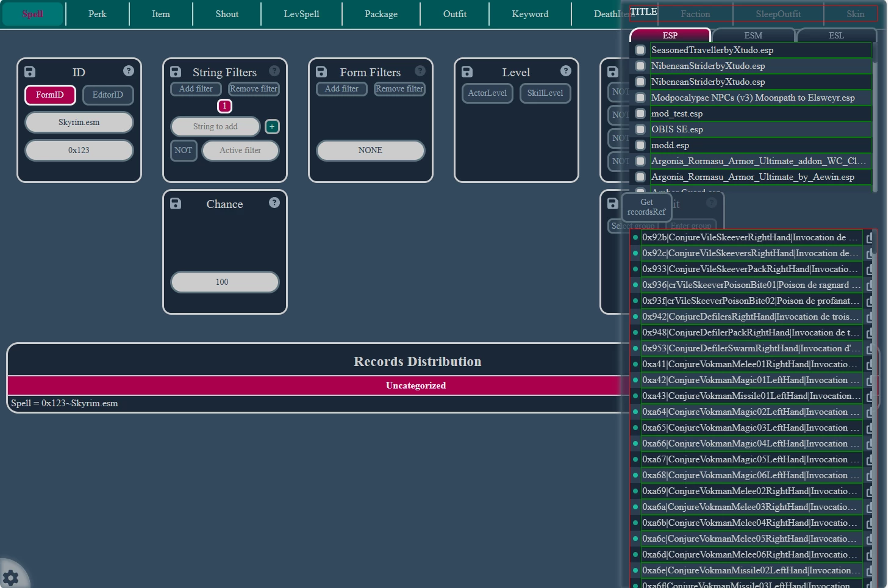Choose SkillLevel in the Level panel

coord(545,93)
